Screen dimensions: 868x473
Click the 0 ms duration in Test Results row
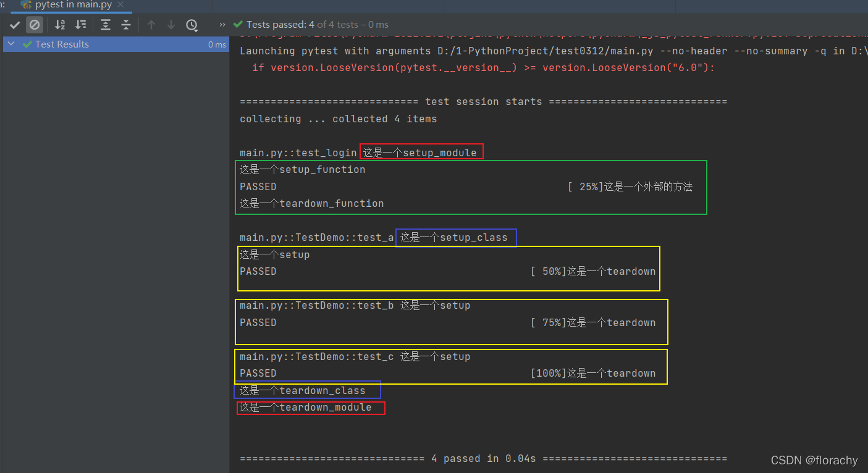[217, 44]
